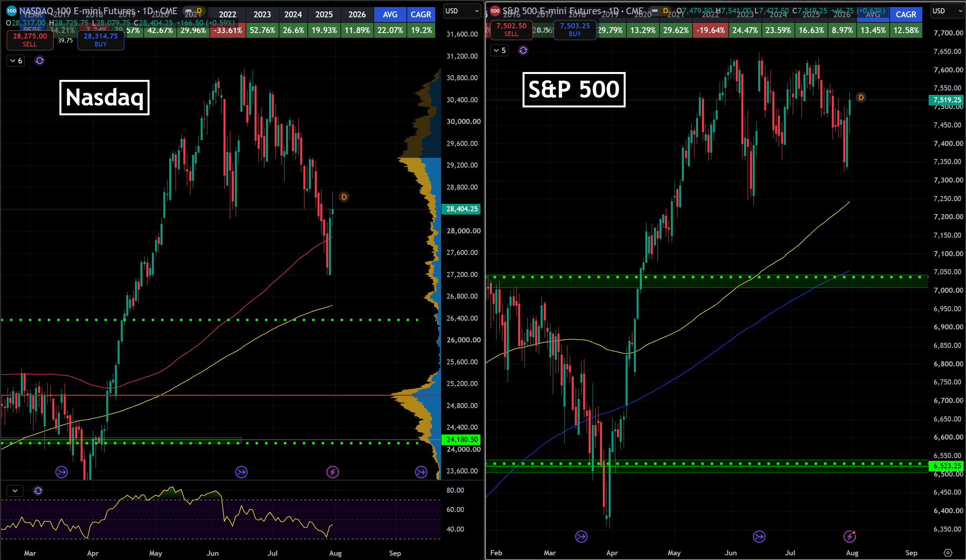
Task: Click the 8.97% cell in the S&P table
Action: tap(842, 30)
